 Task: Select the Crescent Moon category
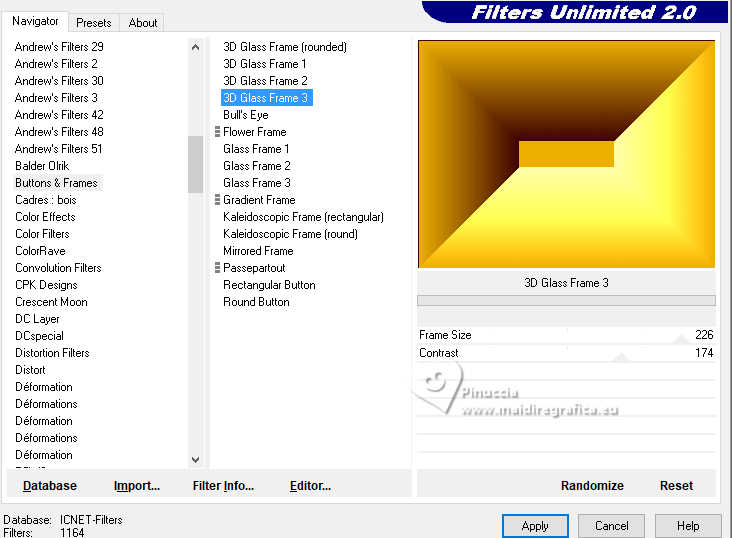[x=51, y=302]
